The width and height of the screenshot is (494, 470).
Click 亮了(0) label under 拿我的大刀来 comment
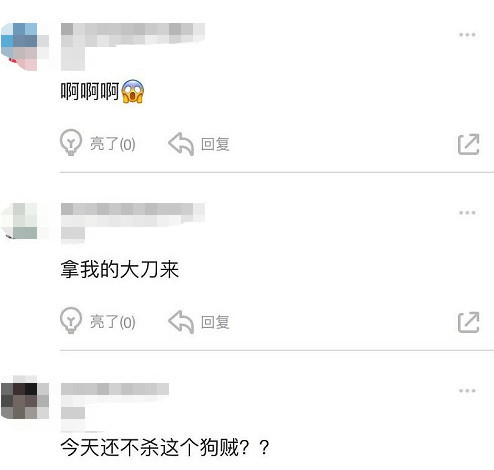tap(113, 322)
